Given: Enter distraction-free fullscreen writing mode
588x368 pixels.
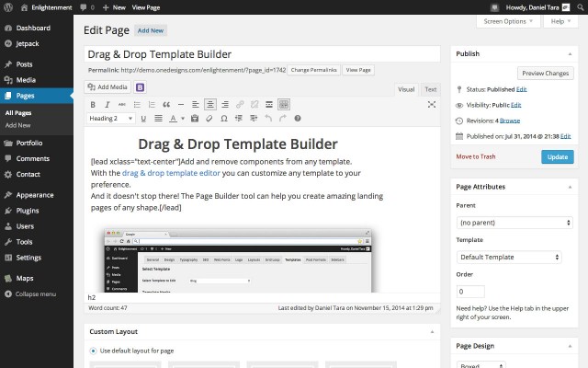Looking at the screenshot, I should click(432, 105).
